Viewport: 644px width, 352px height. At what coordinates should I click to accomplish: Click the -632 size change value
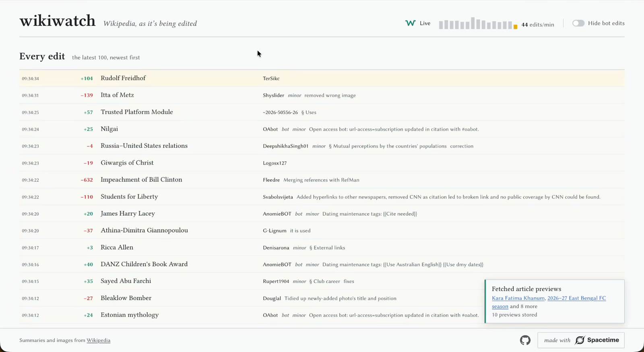[87, 180]
